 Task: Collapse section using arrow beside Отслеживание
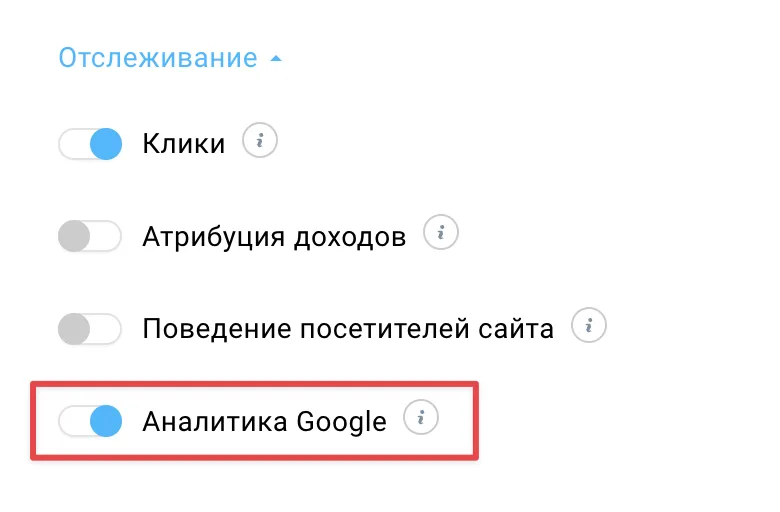(276, 59)
